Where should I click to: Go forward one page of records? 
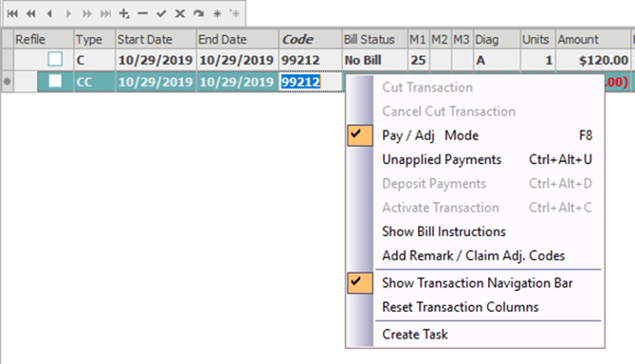86,14
